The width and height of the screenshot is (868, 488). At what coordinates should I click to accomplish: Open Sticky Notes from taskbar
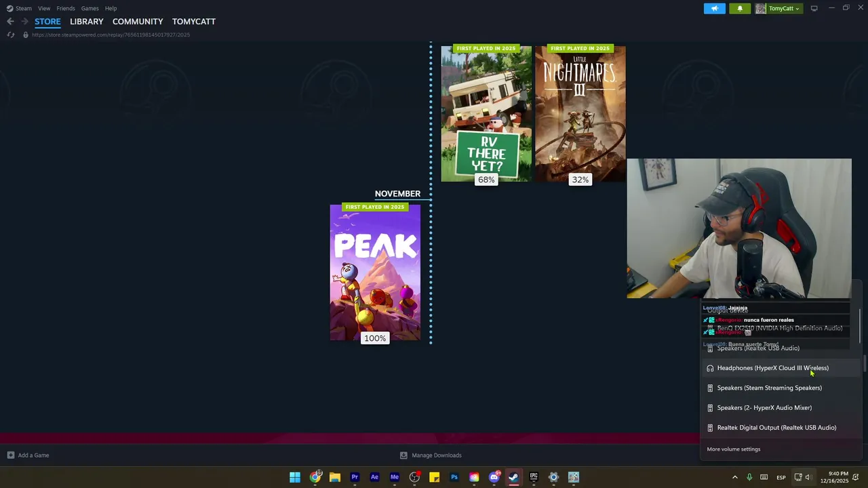click(x=434, y=477)
